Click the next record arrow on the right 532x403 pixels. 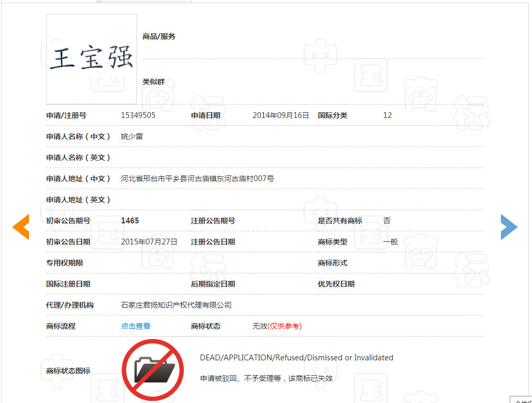(509, 227)
